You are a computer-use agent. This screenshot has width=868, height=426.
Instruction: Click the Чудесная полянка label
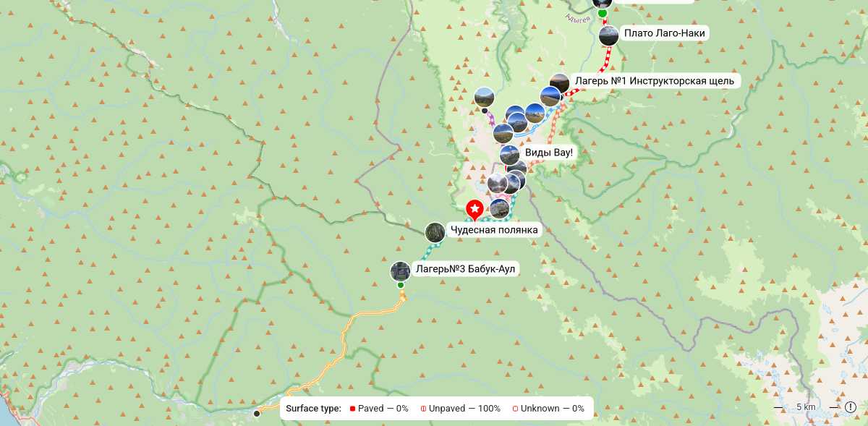tap(494, 230)
